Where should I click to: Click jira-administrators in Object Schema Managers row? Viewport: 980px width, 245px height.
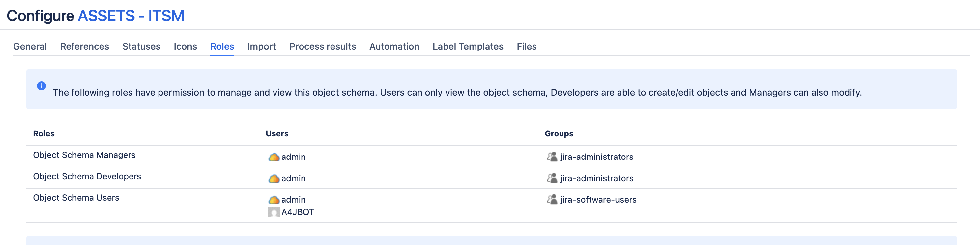596,157
